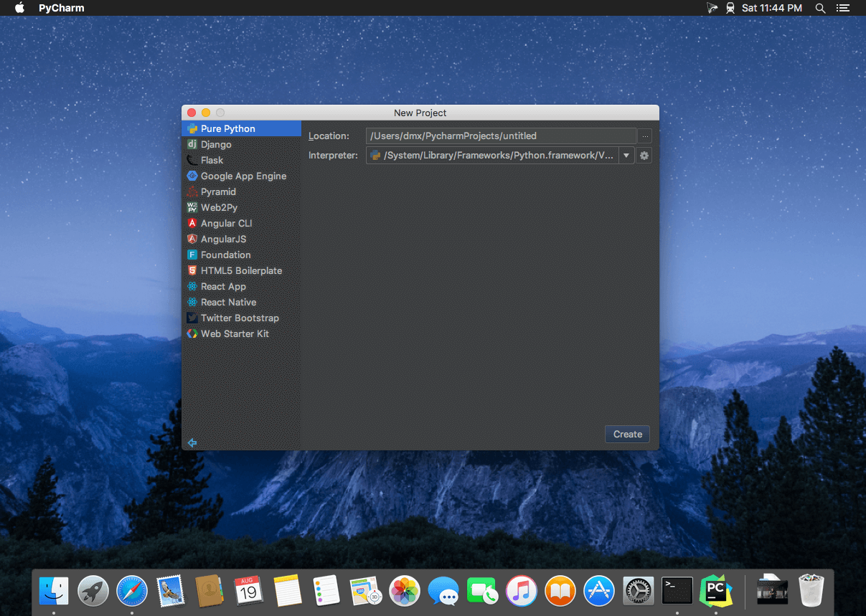Click the Create button
866x616 pixels.
coord(628,434)
